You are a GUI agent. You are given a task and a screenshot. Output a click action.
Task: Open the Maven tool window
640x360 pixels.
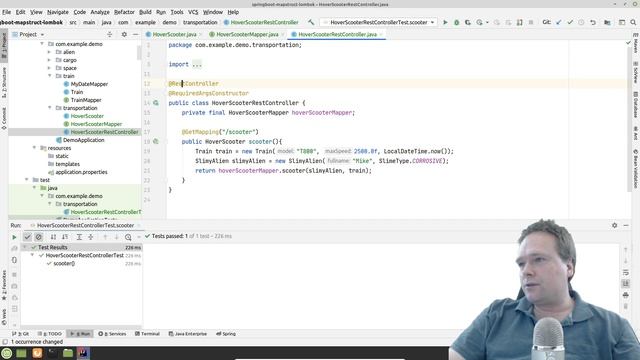tap(636, 43)
